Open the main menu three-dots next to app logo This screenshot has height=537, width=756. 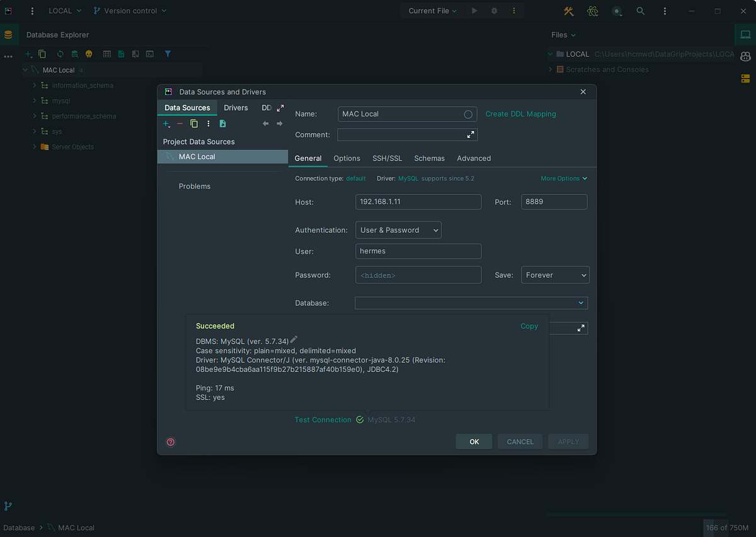(33, 11)
